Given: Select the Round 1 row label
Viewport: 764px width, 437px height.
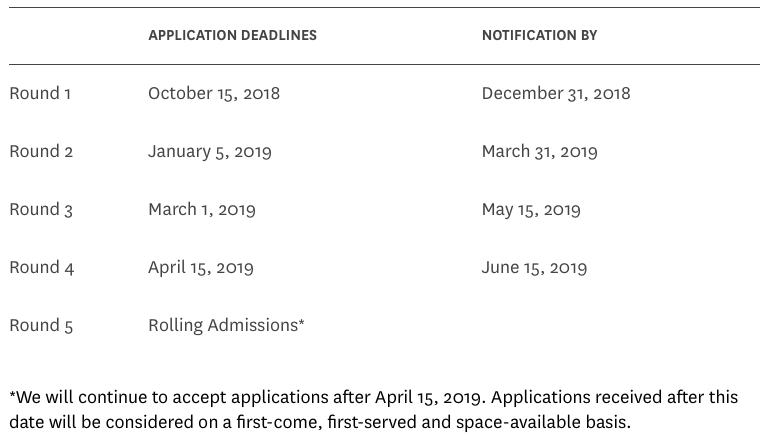Looking at the screenshot, I should [40, 93].
